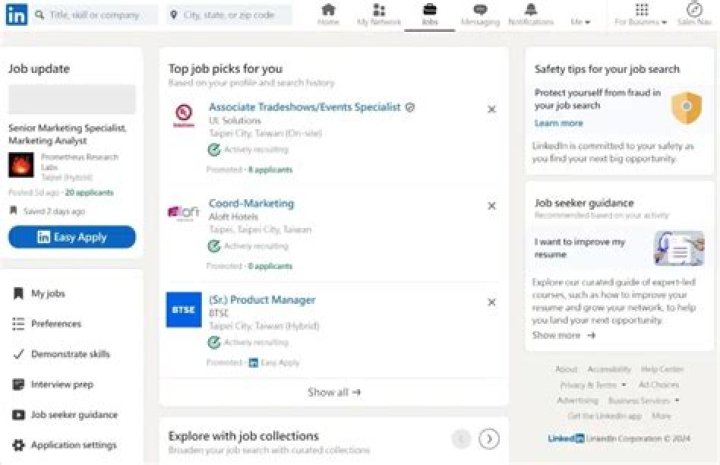Click the Demonstrate skills checkmark icon

pyautogui.click(x=18, y=354)
